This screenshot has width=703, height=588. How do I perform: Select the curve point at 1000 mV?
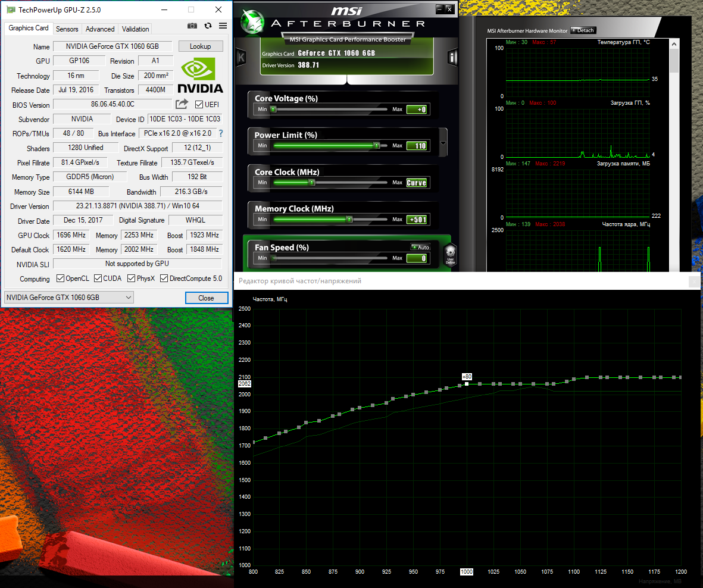[x=467, y=384]
